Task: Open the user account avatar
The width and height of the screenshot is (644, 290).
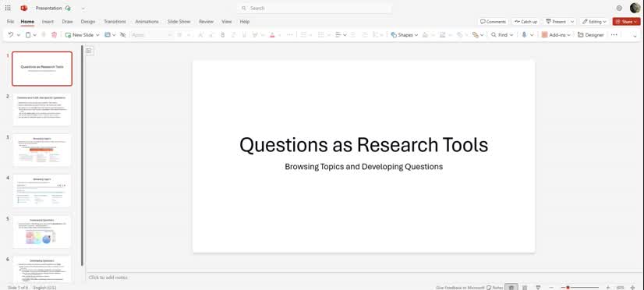Action: 635,8
